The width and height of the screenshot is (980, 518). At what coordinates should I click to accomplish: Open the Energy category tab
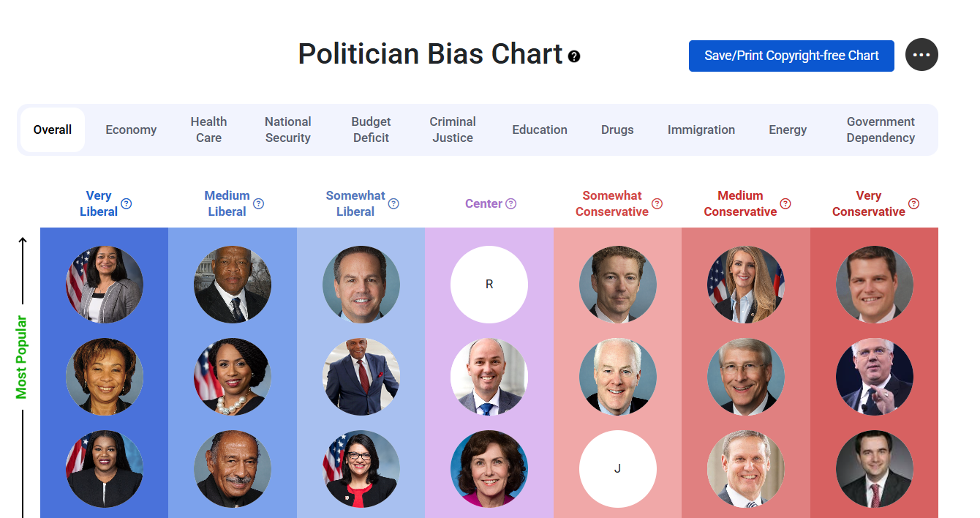(x=788, y=129)
